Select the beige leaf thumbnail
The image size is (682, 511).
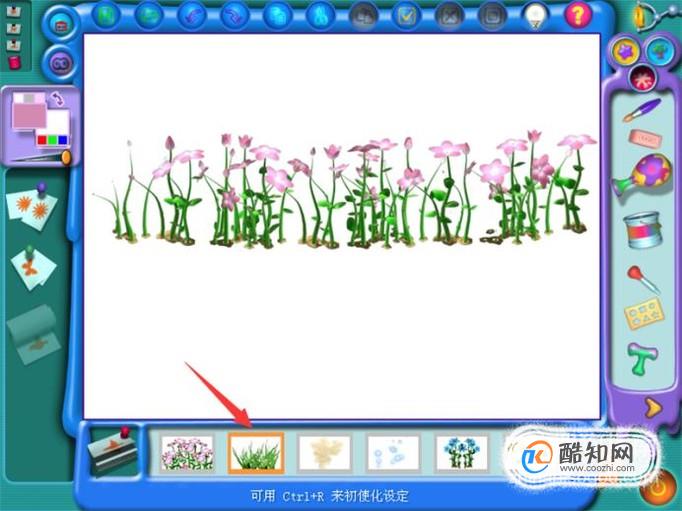pyautogui.click(x=324, y=454)
